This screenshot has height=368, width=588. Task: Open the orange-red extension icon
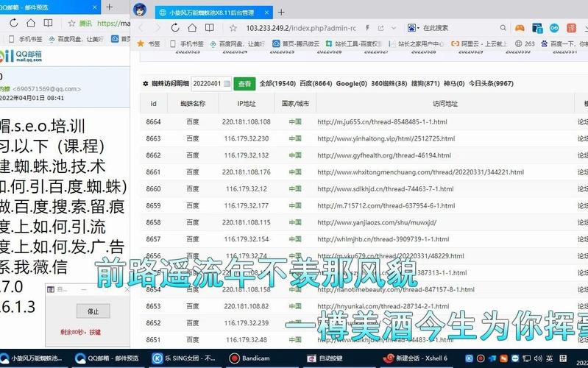tap(571, 28)
